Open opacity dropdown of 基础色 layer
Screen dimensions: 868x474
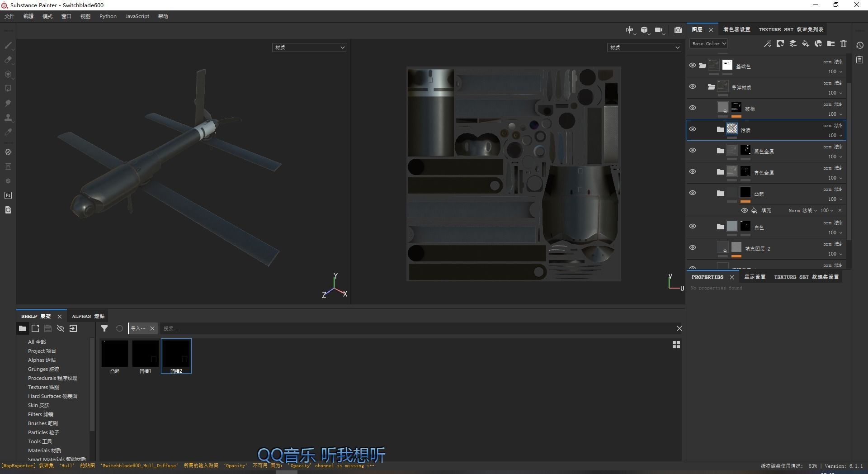point(835,71)
